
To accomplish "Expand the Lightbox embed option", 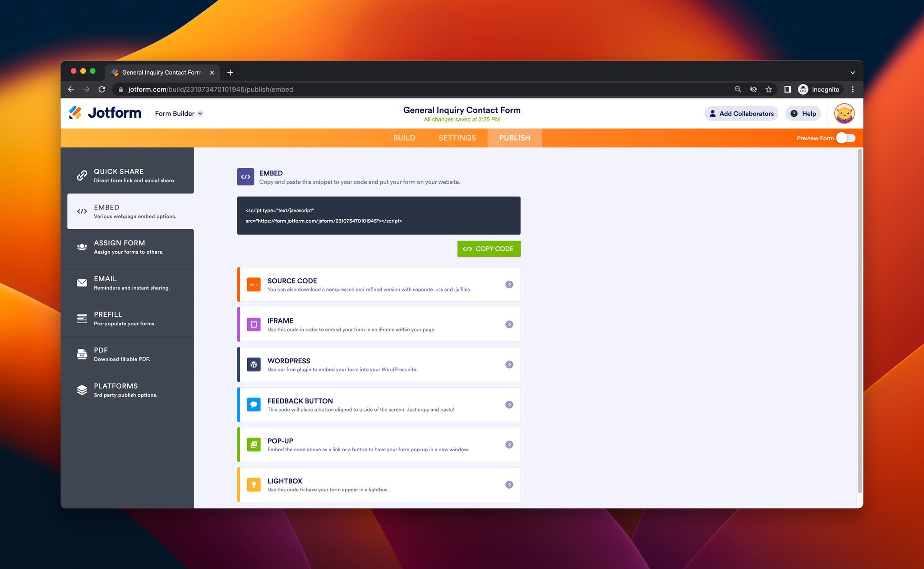I will pos(509,484).
